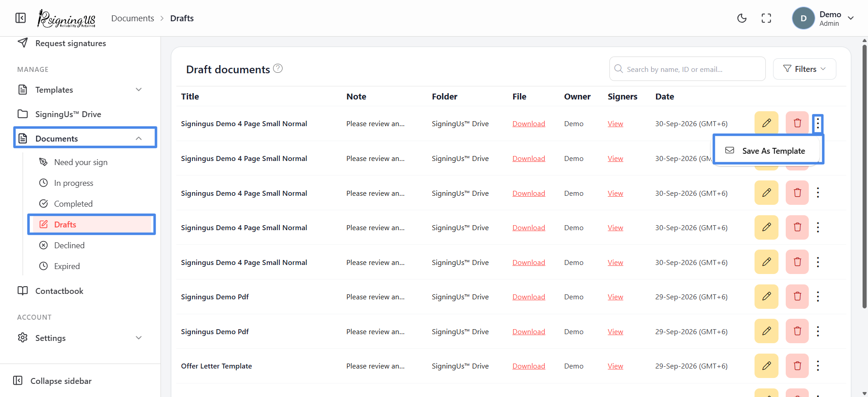
Task: Open SigningUs Drive folder icon in sidebar
Action: 23,114
